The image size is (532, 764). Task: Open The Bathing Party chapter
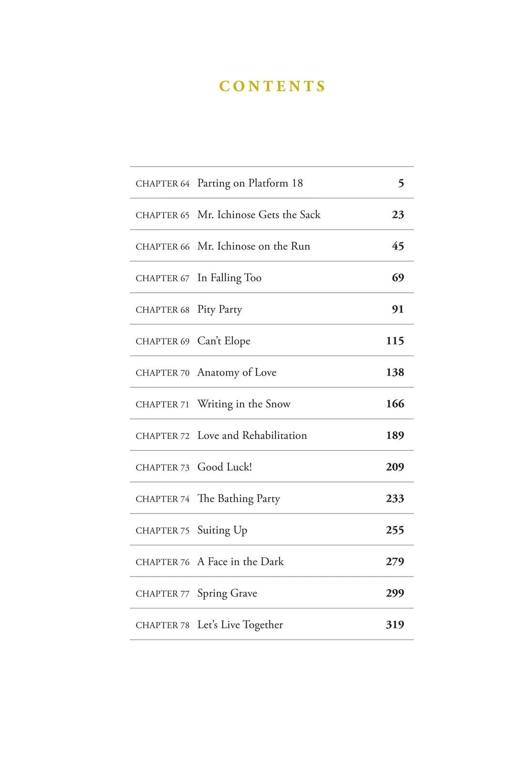pos(271,498)
